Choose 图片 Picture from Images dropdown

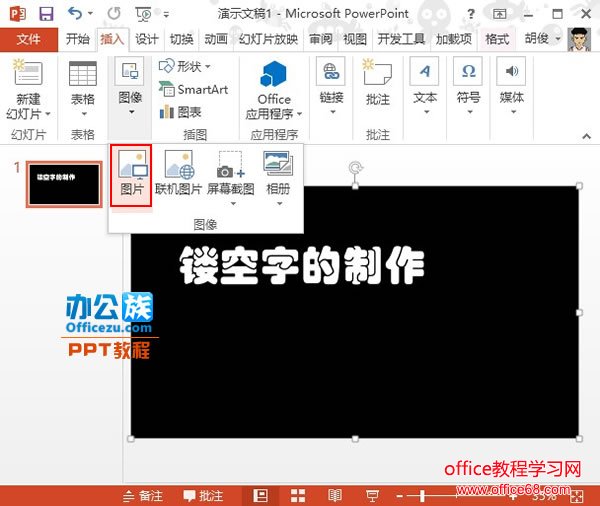(x=131, y=176)
